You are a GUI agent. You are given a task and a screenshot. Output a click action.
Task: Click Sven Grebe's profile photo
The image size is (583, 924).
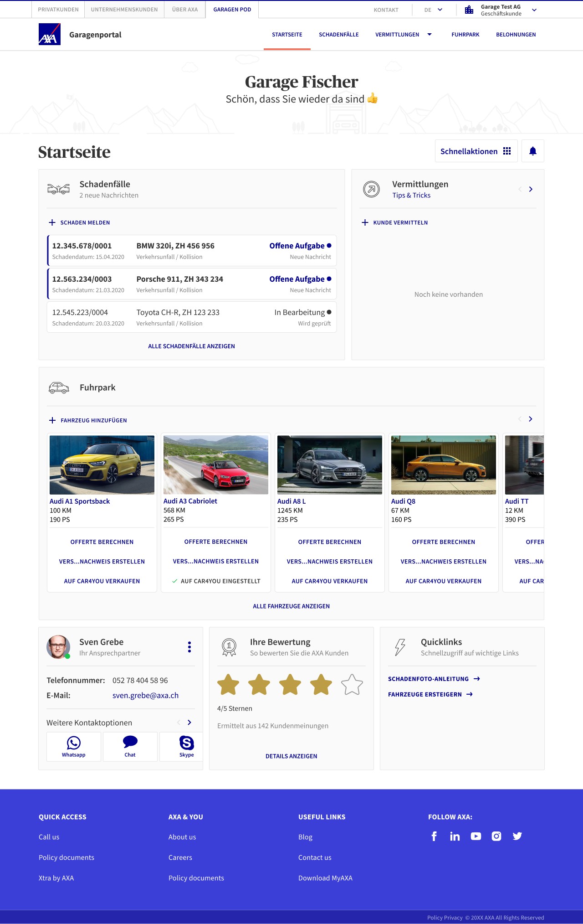[58, 647]
